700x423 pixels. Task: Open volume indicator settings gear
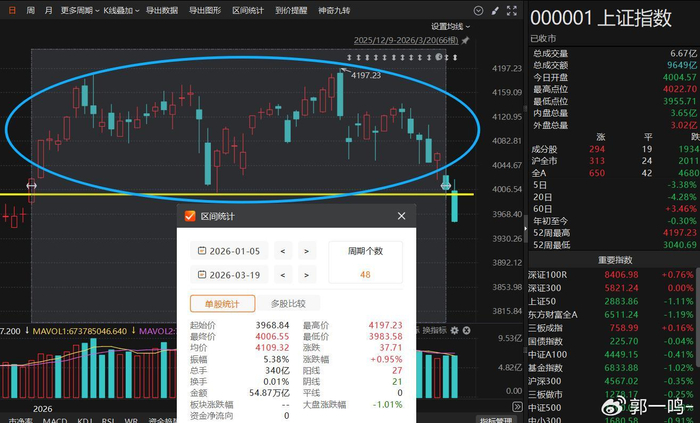click(454, 330)
